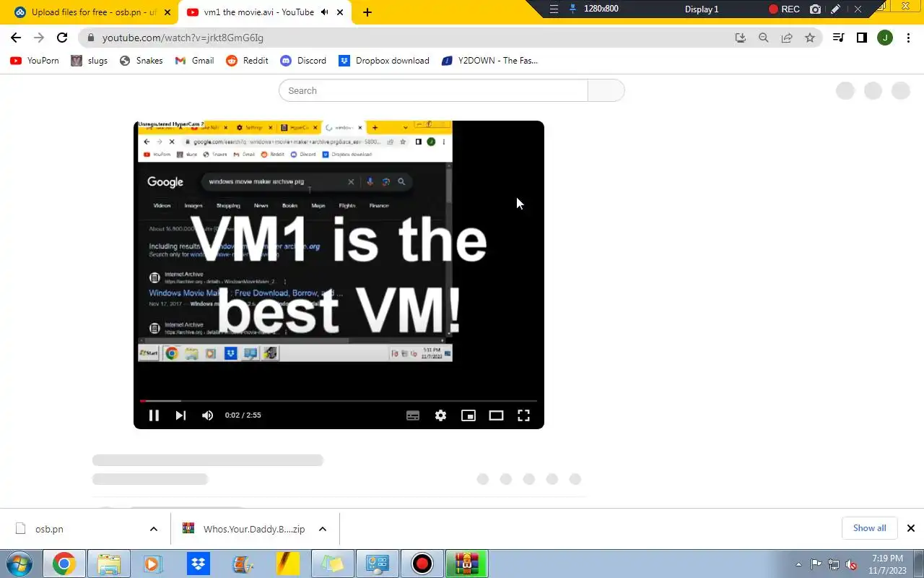Install app icon in address bar
This screenshot has height=578, width=924.
tap(740, 38)
